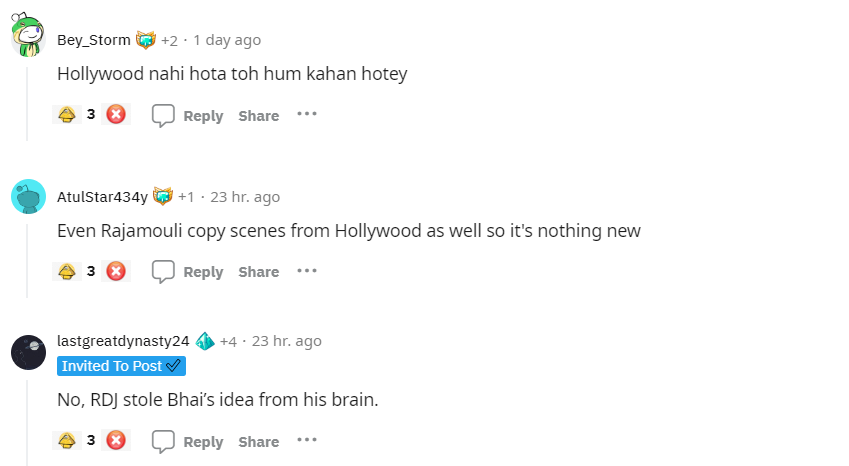Screen dimensions: 849x466
Task: Open the three-dot menu on AtulStar434y's comment
Action: coord(307,271)
